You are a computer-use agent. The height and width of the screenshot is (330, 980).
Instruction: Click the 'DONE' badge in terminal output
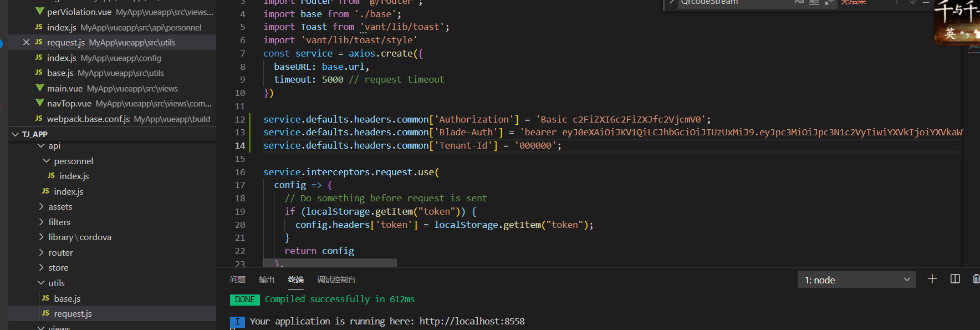(x=245, y=299)
